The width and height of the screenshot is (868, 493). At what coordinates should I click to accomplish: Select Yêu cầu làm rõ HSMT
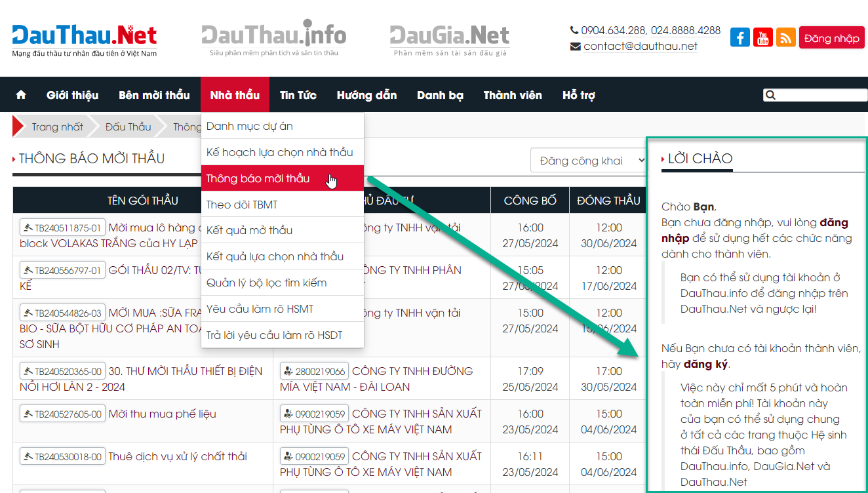tap(282, 309)
